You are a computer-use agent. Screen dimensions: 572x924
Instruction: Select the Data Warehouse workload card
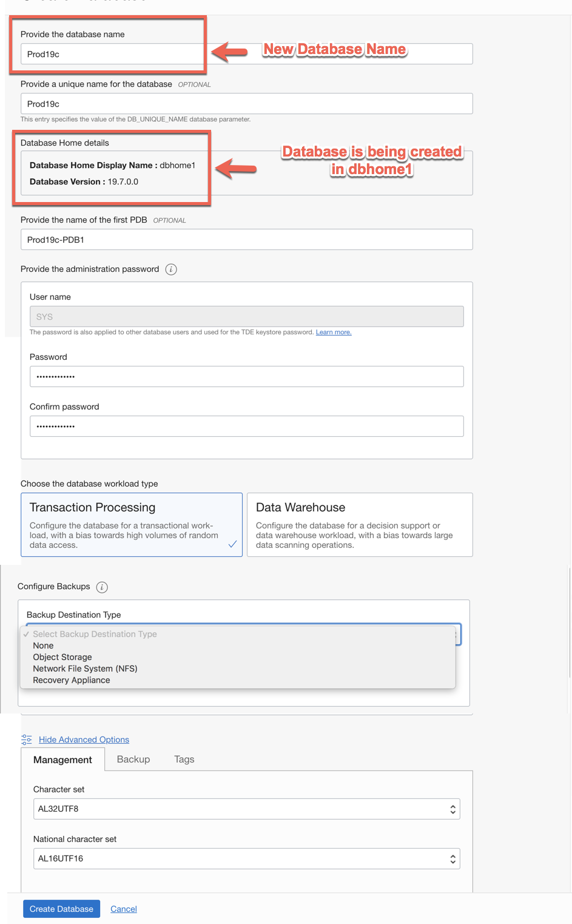point(360,525)
